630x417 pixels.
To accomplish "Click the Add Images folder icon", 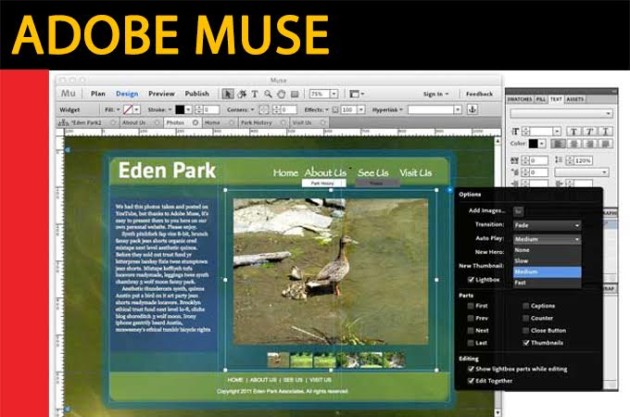I will pyautogui.click(x=518, y=211).
